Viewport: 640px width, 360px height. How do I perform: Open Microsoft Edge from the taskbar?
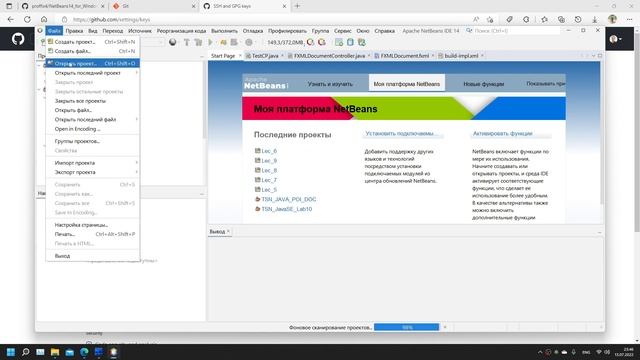point(84,352)
